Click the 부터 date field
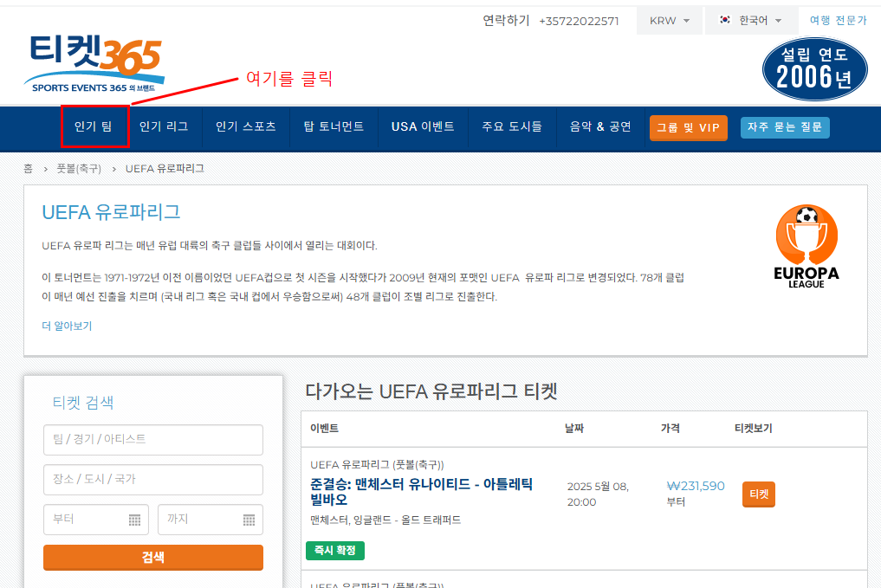The height and width of the screenshot is (588, 881). [x=96, y=520]
